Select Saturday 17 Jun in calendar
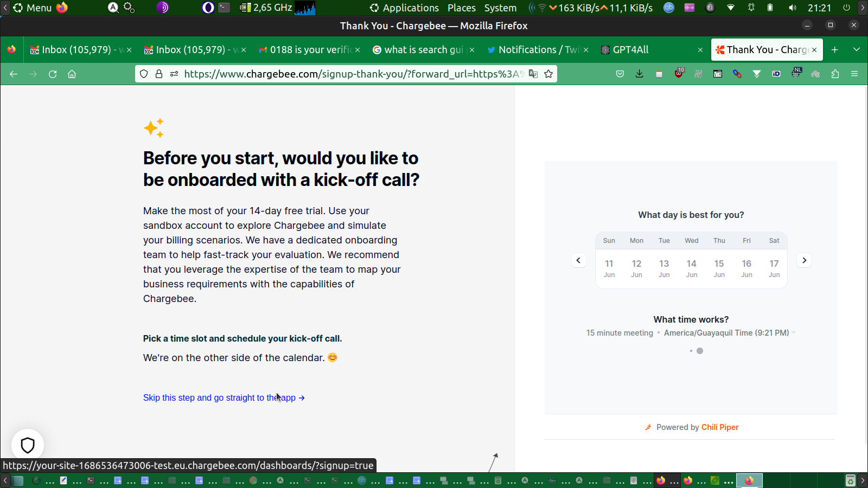The width and height of the screenshot is (868, 488). 774,268
